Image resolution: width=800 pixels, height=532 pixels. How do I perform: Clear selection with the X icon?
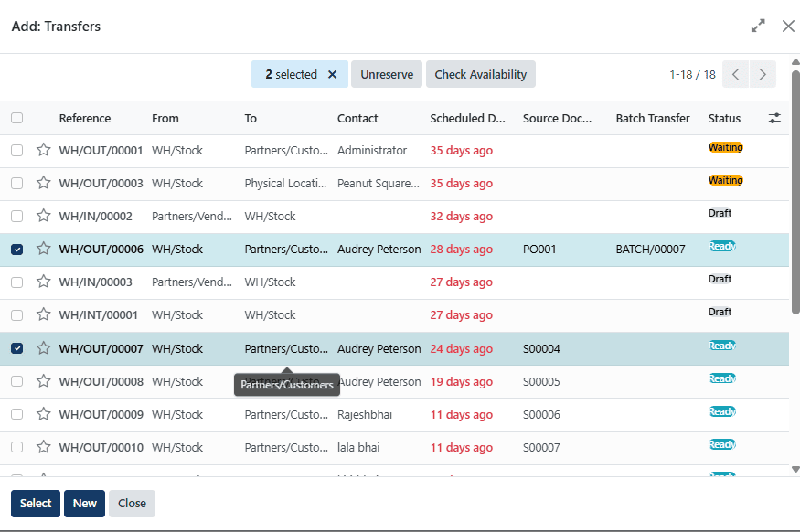click(332, 74)
